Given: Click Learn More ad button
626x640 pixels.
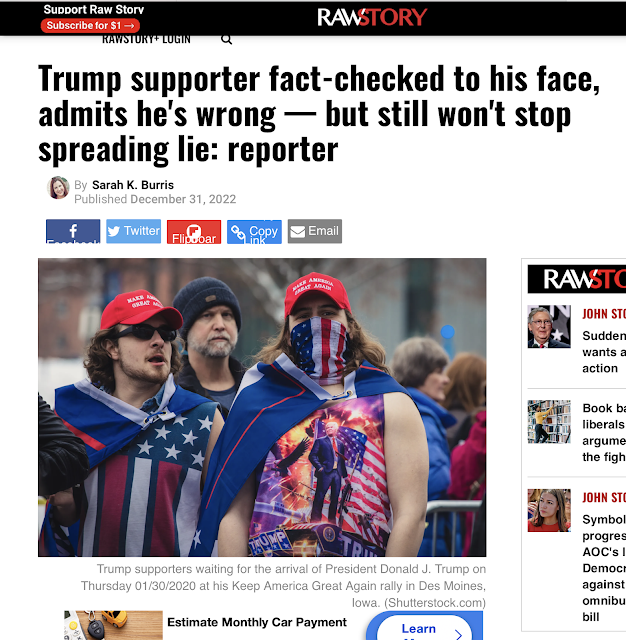Looking at the screenshot, I should 424,629.
